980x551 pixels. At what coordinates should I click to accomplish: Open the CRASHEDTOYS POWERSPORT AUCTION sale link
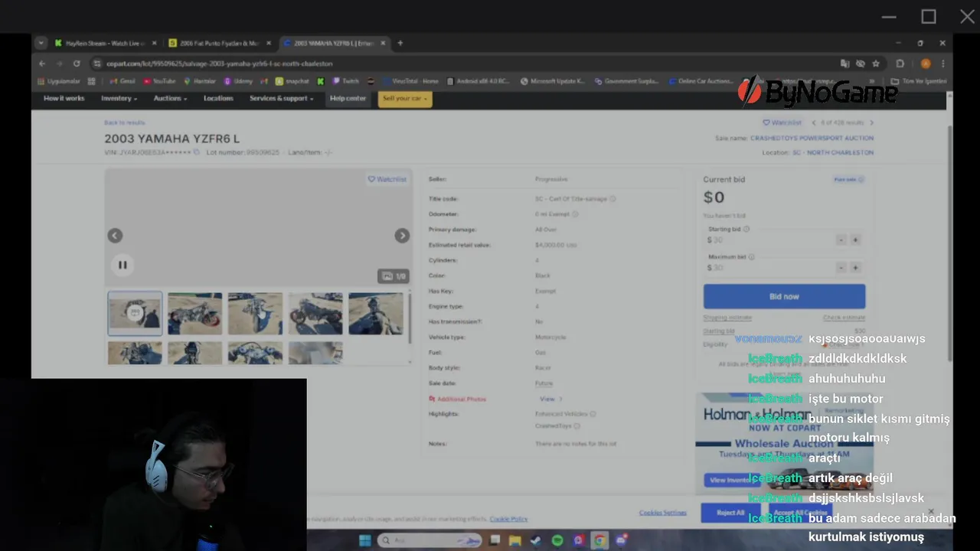[812, 139]
